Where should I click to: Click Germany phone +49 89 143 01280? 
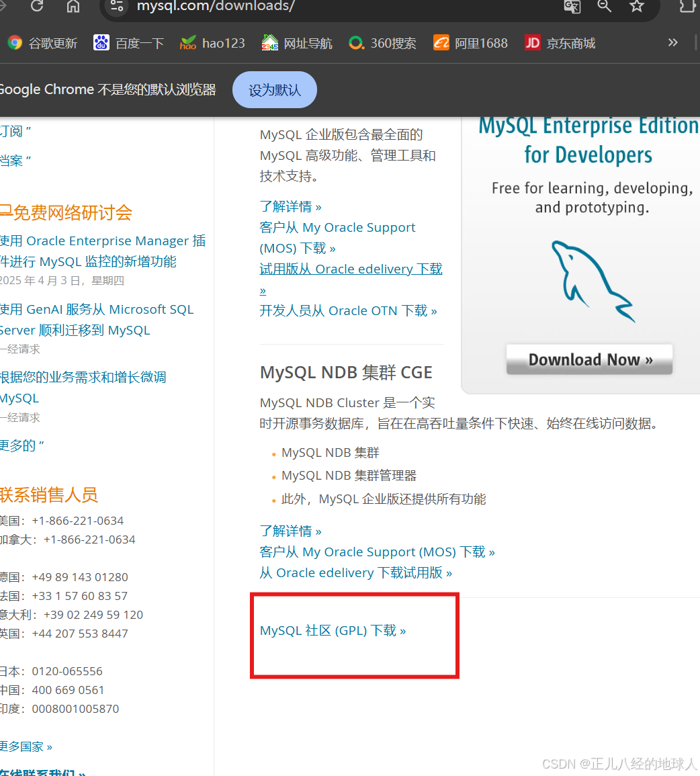[x=80, y=577]
